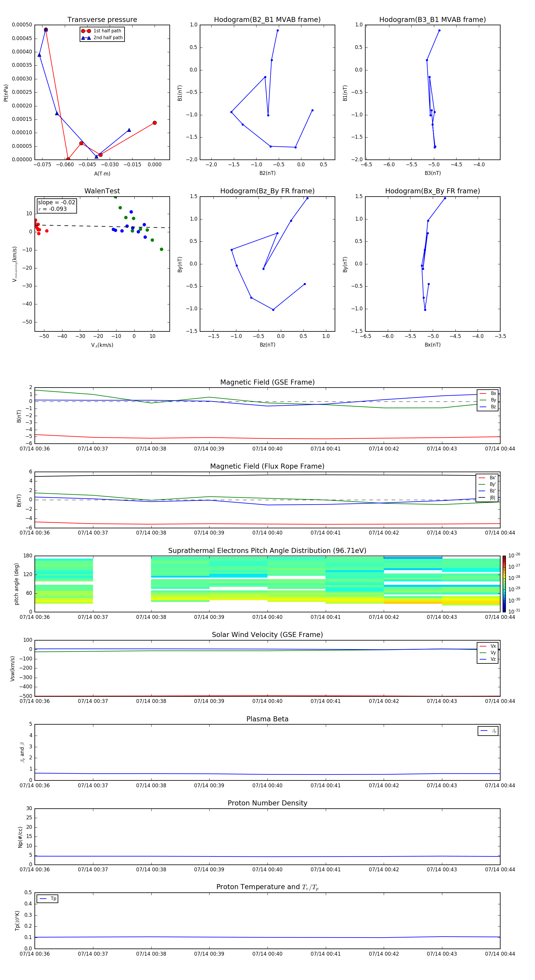Select the "Hodogram(Bz_By FR frame)" title
Screen dimensions: 535x980
pos(267,191)
